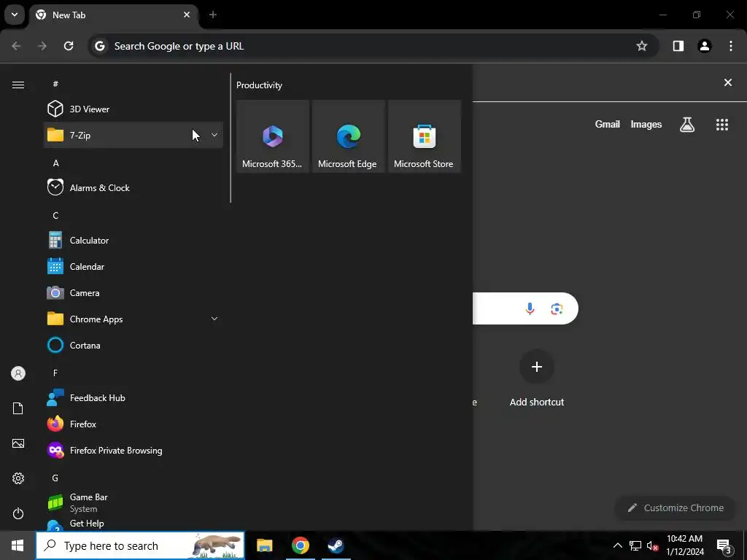This screenshot has width=747, height=560.
Task: Open Chrome tab search dropdown
Action: (15, 15)
